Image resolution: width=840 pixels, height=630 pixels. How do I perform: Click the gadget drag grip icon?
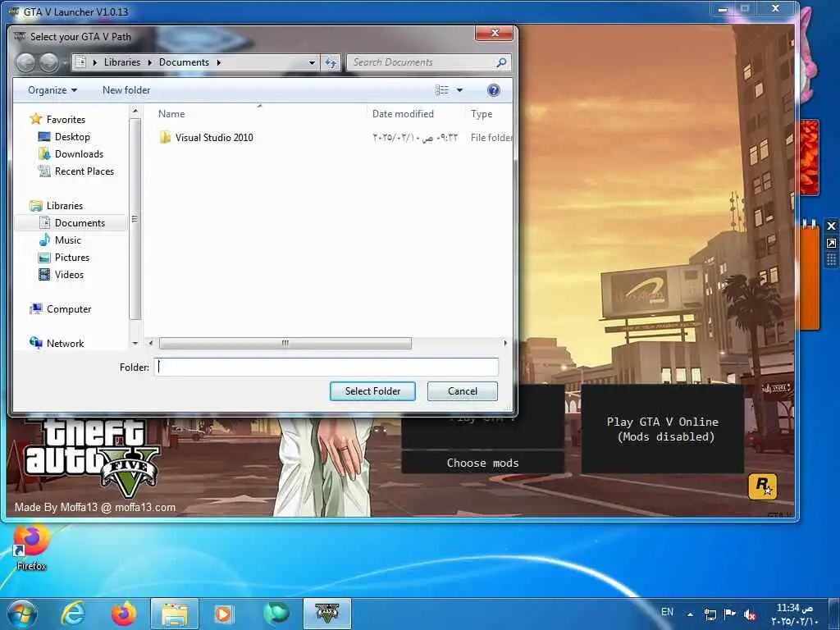(831, 260)
